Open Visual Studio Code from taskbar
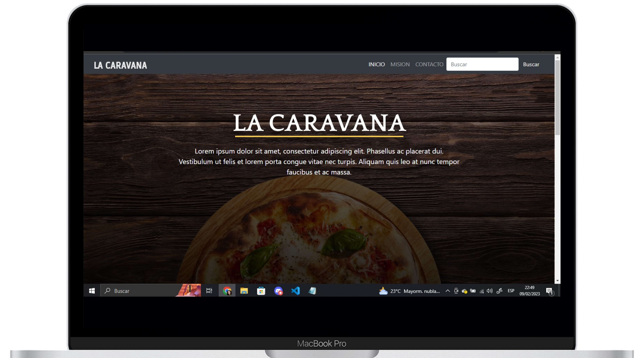Screen dimensions: 644x358 tap(295, 291)
